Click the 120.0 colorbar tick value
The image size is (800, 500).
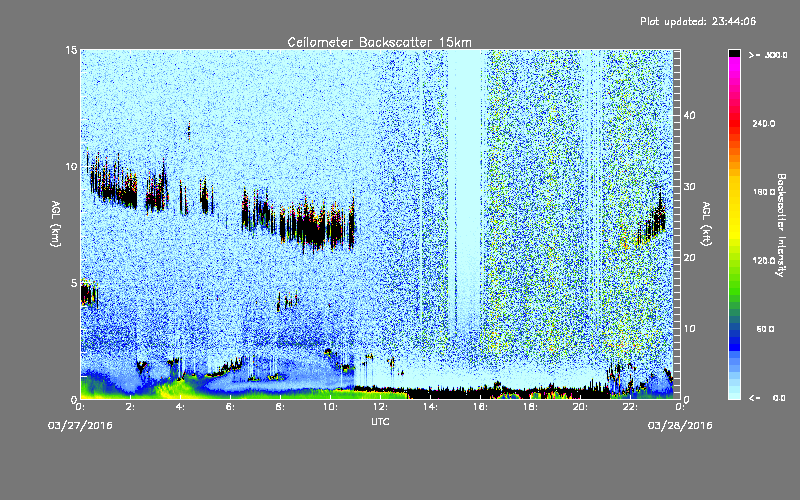764,261
